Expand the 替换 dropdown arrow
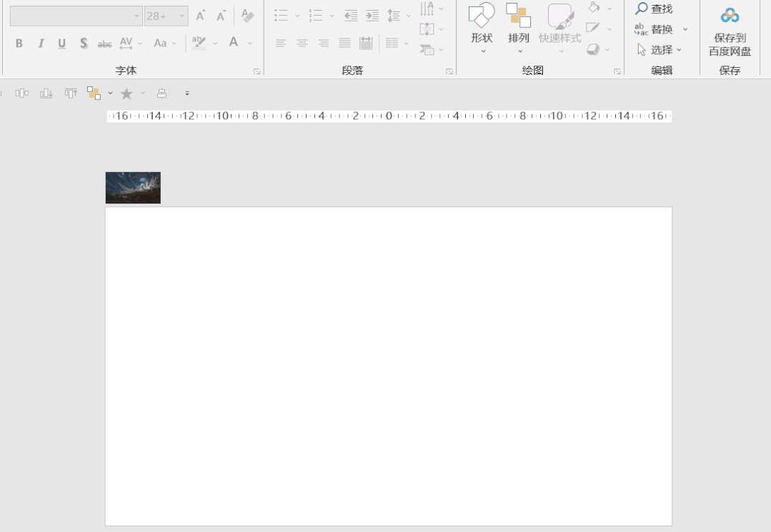 [x=685, y=29]
